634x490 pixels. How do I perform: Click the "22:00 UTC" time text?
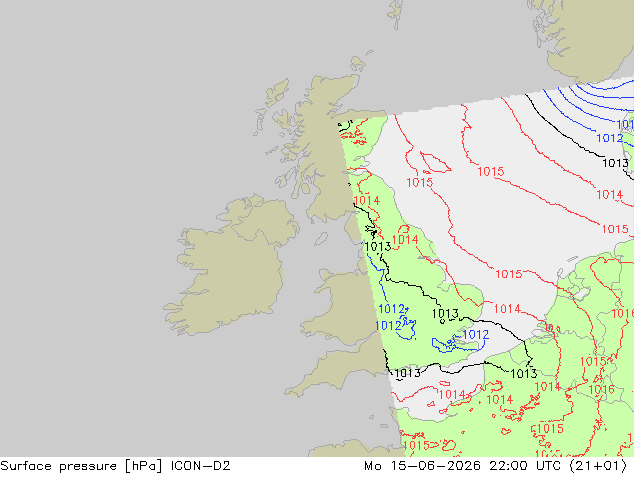click(525, 466)
